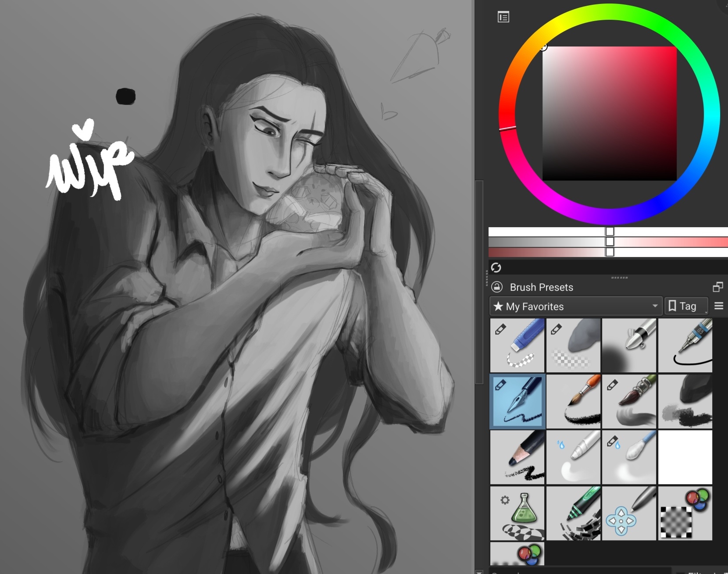Float the Brush Presets docker
Screen dimensions: 728x574
click(717, 287)
